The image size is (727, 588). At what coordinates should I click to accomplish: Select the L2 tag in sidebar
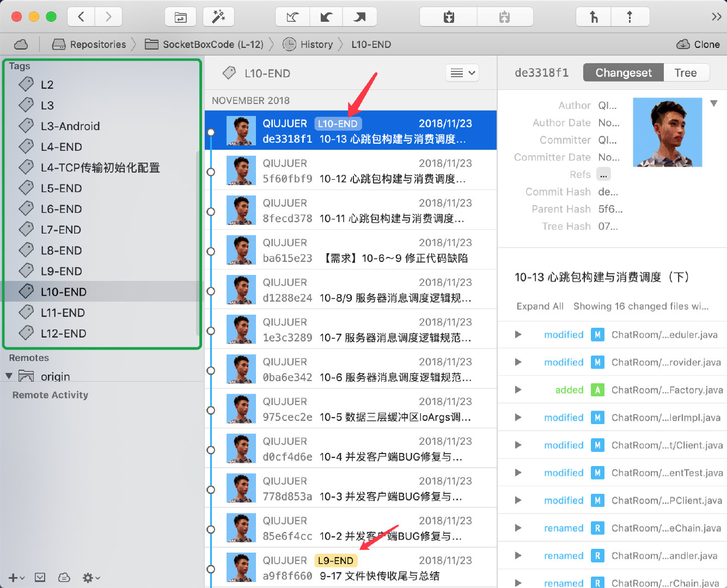(x=101, y=84)
